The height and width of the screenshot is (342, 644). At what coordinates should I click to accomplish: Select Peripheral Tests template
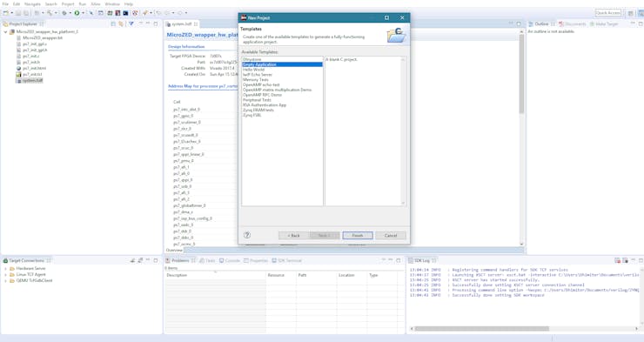click(x=257, y=100)
